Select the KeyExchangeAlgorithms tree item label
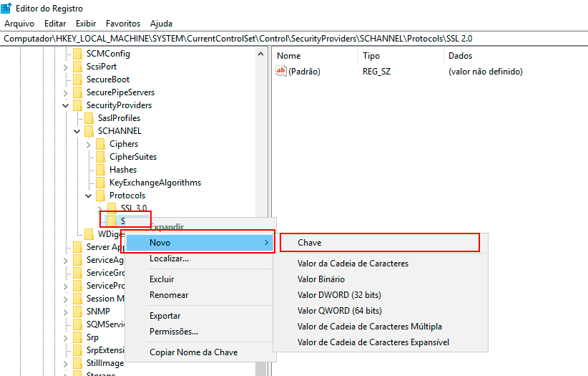Screen dimensions: 588x376 point(155,183)
